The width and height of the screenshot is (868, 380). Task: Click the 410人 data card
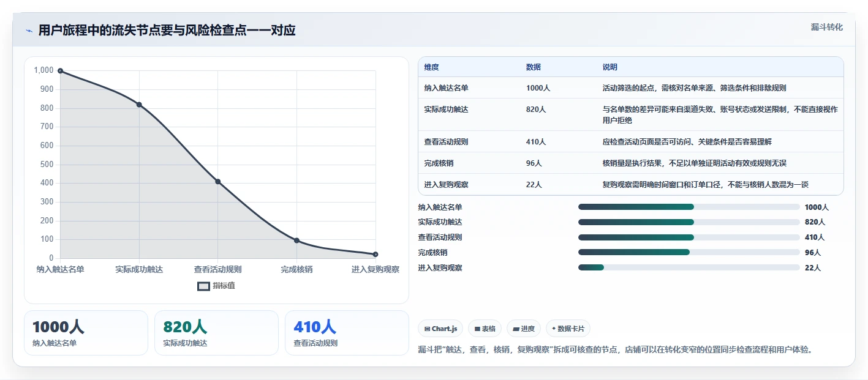pos(347,333)
